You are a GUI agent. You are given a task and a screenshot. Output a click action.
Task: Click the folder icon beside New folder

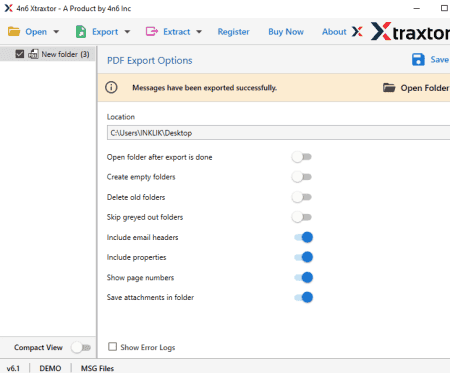click(33, 54)
